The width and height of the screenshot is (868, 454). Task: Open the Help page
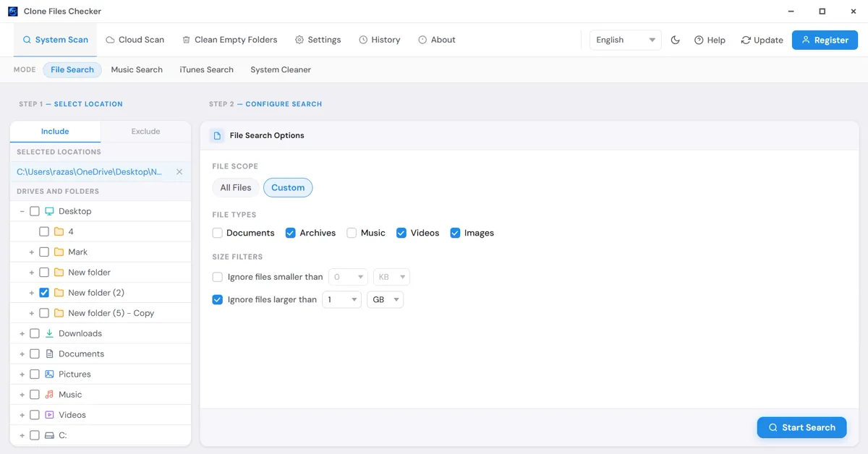pos(710,40)
